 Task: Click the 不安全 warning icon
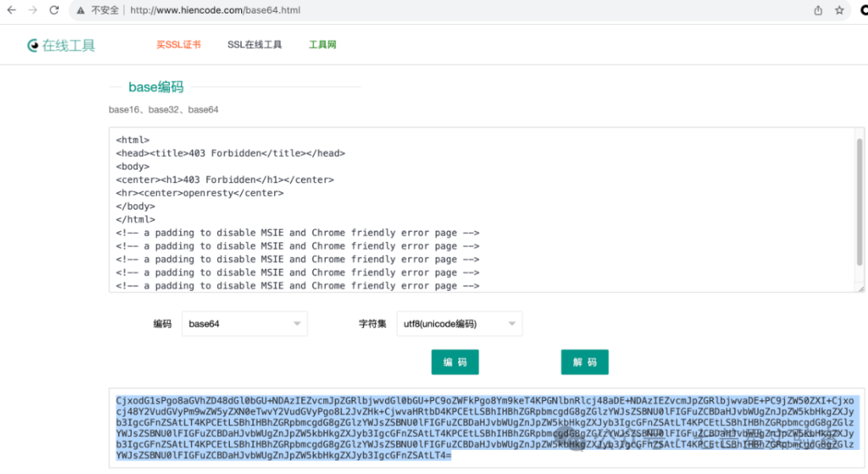click(x=80, y=11)
